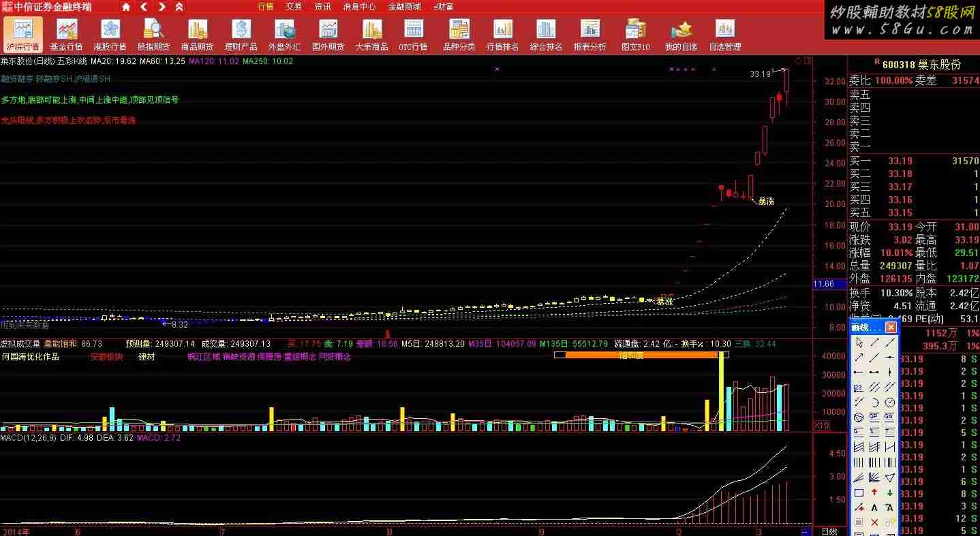This screenshot has width=980, height=536.
Task: Open 金融商城 menu
Action: 405,7
